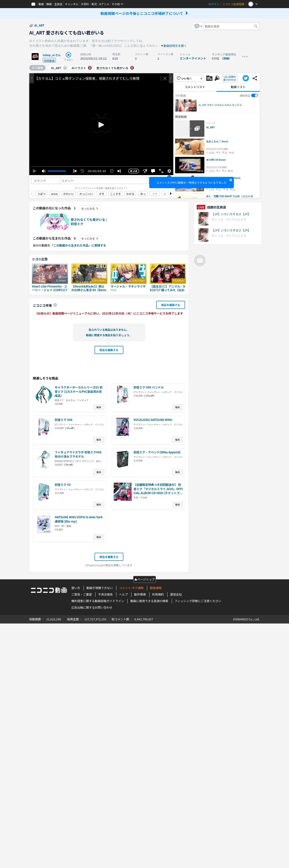
Task: Click the 商品を編集する button at market header
Action: pos(171,305)
